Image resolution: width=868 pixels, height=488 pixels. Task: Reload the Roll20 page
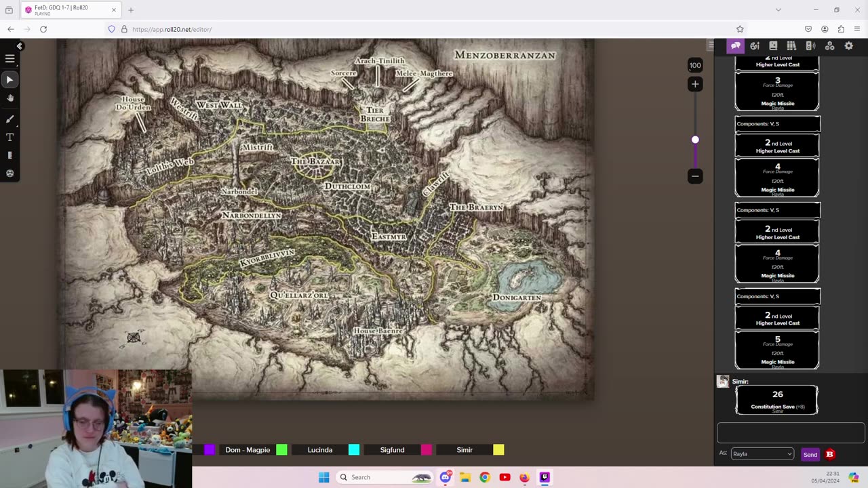tap(43, 29)
